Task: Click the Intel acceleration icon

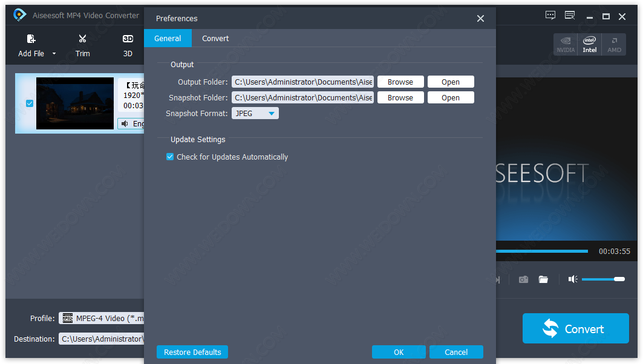Action: click(590, 44)
